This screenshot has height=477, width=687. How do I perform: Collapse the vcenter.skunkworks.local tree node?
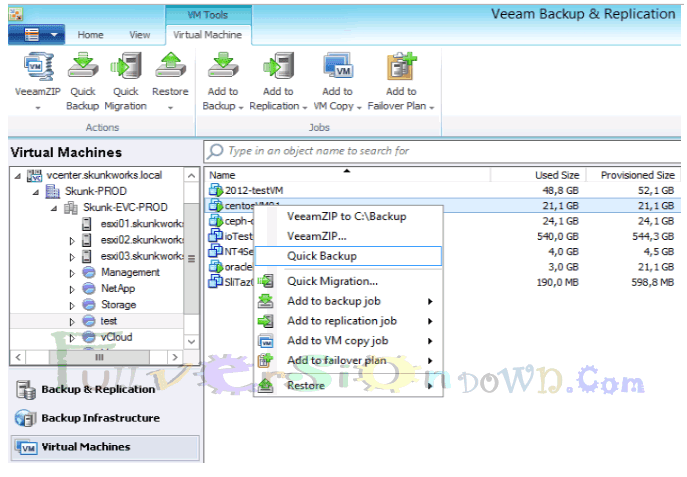pyautogui.click(x=18, y=176)
